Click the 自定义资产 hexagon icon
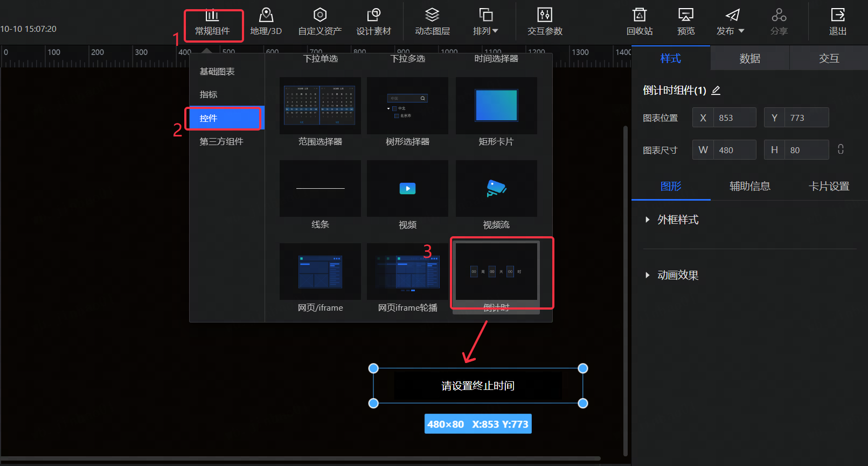Screen dimensions: 868x466 (320, 15)
